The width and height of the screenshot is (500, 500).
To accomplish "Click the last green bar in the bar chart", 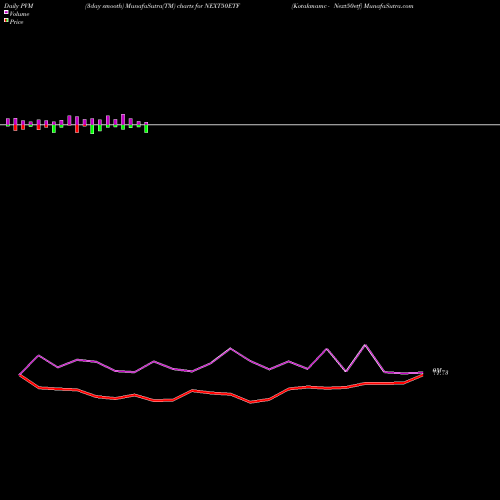I will tap(146, 128).
